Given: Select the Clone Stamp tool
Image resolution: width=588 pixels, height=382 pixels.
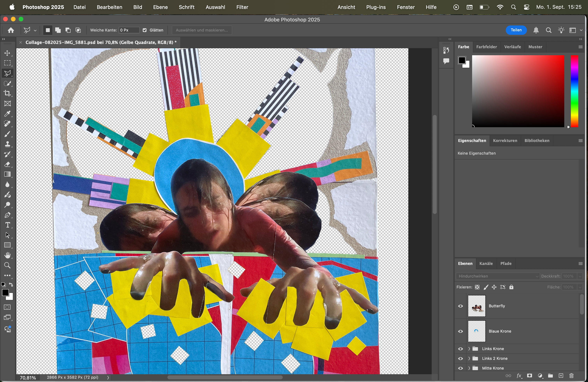Looking at the screenshot, I should click(7, 144).
